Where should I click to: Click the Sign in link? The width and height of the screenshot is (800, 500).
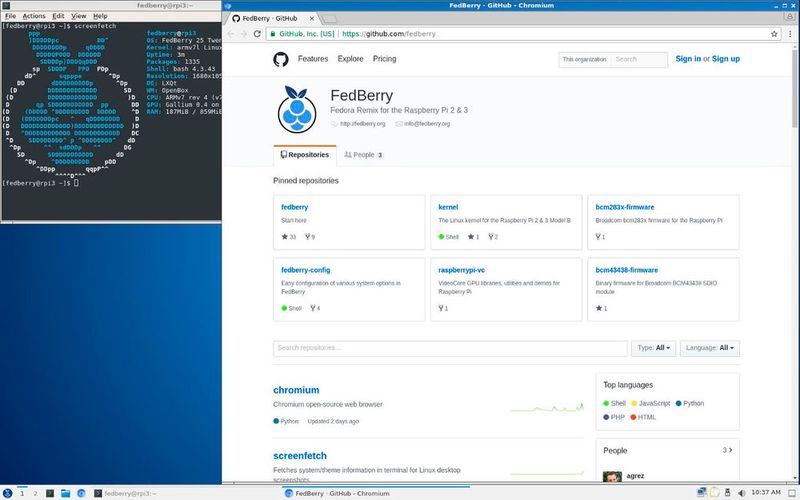tap(688, 59)
